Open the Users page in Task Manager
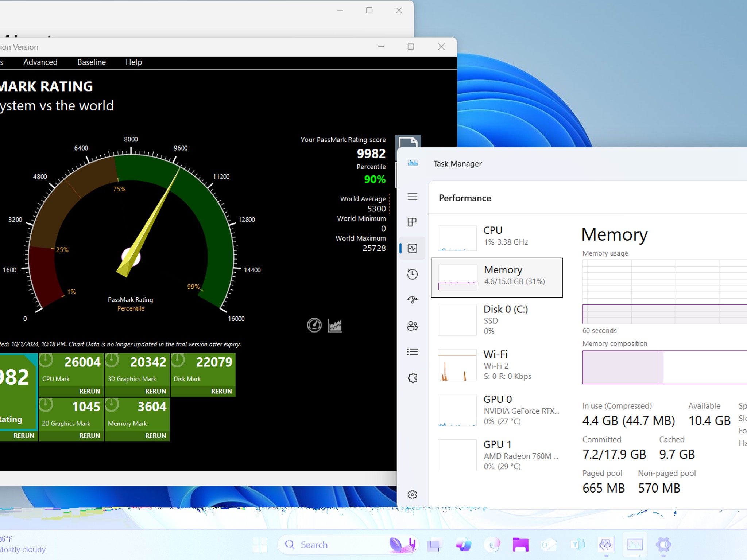The image size is (747, 560). (412, 326)
